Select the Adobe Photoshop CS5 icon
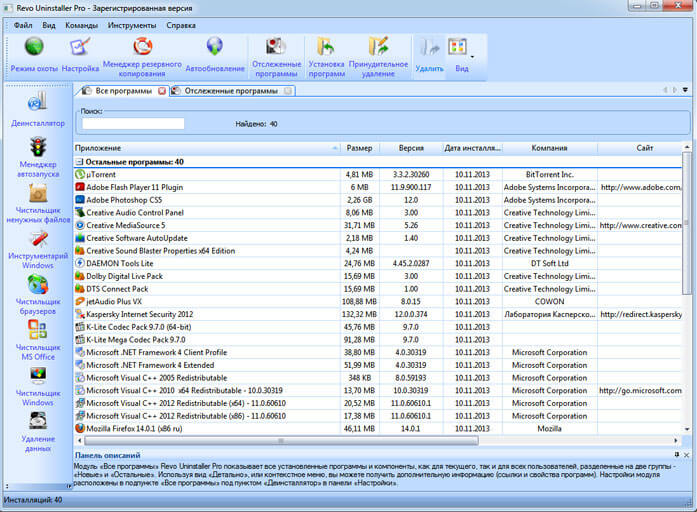The width and height of the screenshot is (697, 512). point(80,200)
